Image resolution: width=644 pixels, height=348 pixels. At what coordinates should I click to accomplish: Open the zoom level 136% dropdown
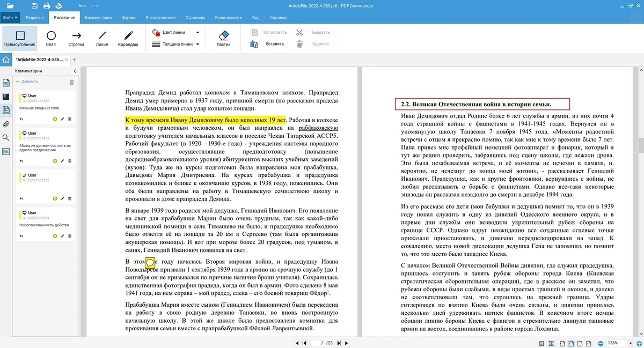click(631, 343)
